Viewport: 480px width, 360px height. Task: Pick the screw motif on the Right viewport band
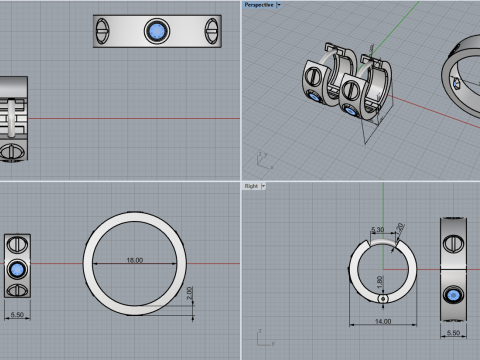453,244
